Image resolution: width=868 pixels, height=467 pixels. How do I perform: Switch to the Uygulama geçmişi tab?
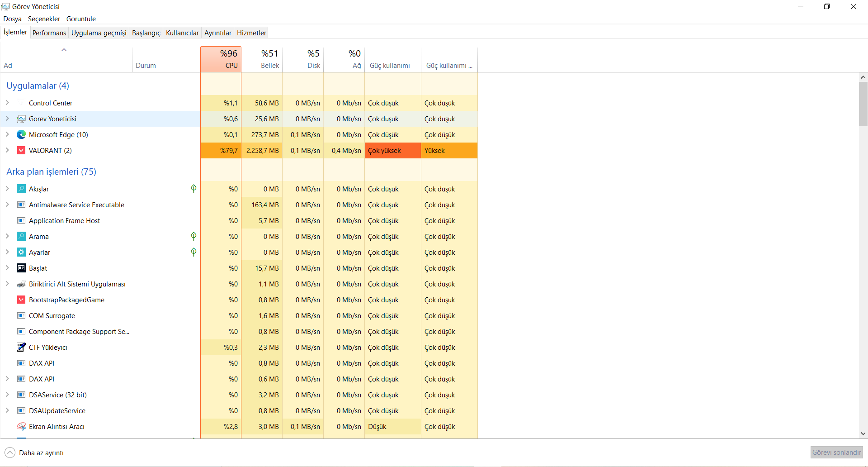click(x=99, y=33)
